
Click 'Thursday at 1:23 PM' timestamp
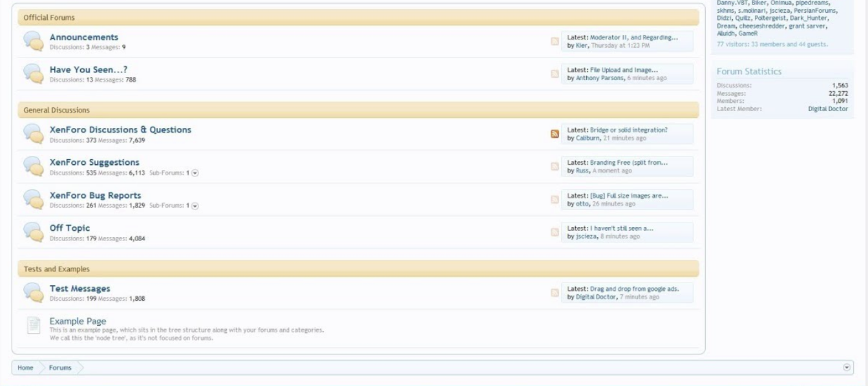pos(620,46)
